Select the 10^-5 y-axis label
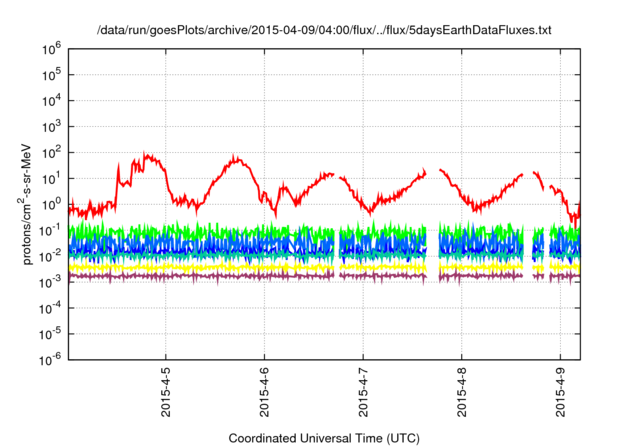 pos(50,334)
